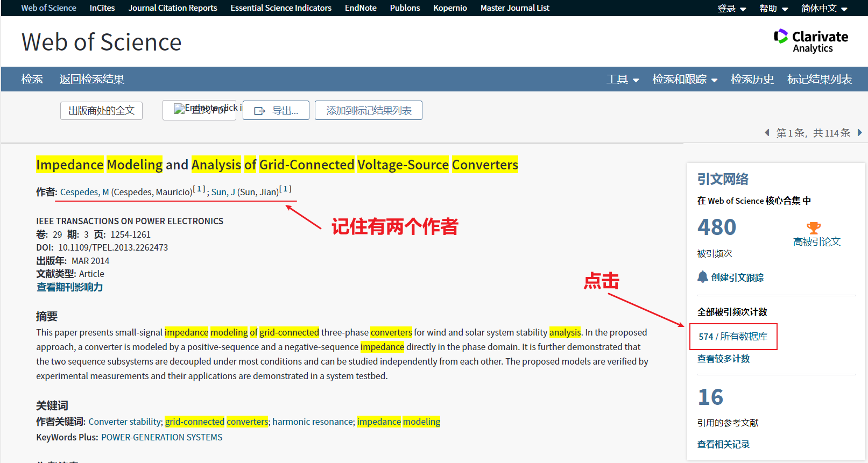Image resolution: width=868 pixels, height=463 pixels.
Task: Open Master Journal List
Action: (515, 8)
